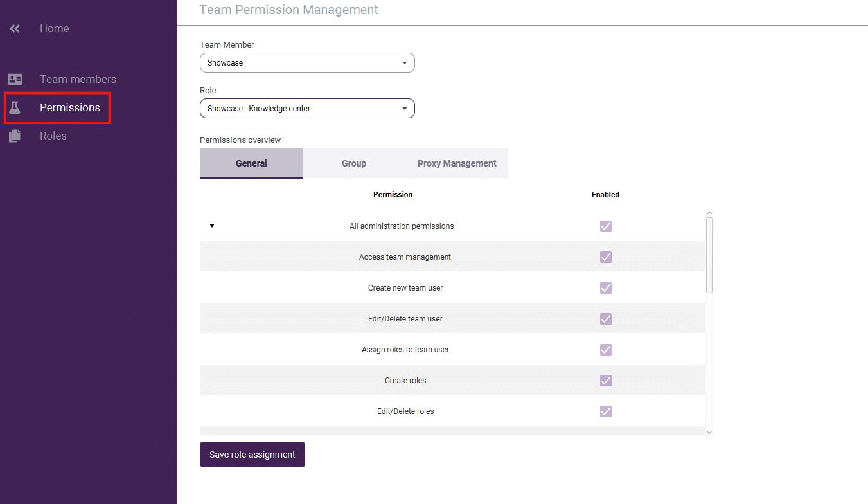Open the Team Member dropdown showing Showcase
868x504 pixels.
click(x=306, y=62)
